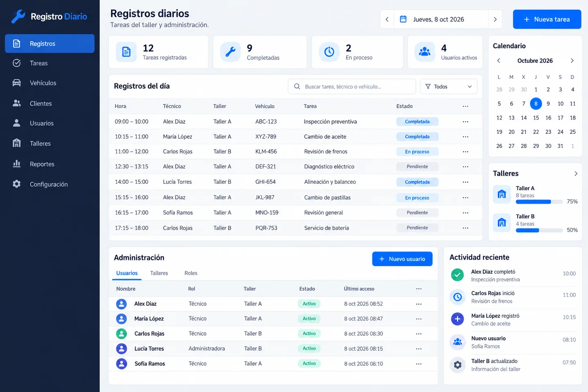Click Taller B 50% progress bar
Screen dimensions: 588x392
click(x=539, y=230)
